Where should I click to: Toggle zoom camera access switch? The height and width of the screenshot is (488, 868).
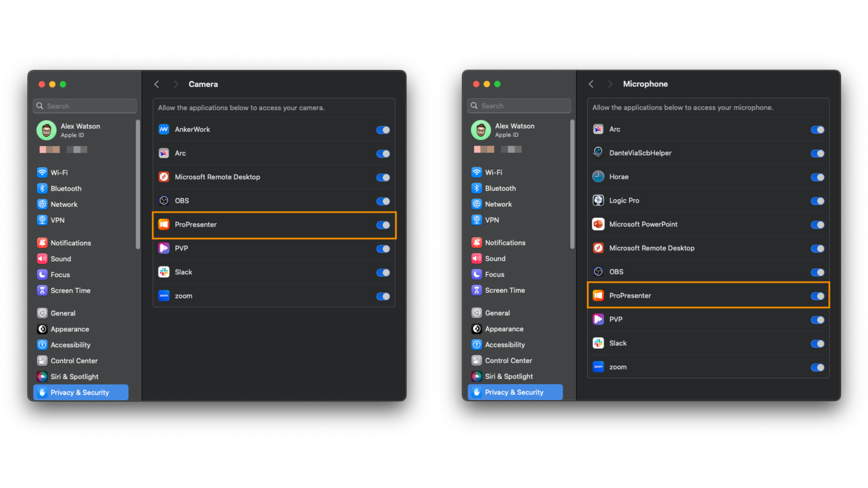pos(383,296)
